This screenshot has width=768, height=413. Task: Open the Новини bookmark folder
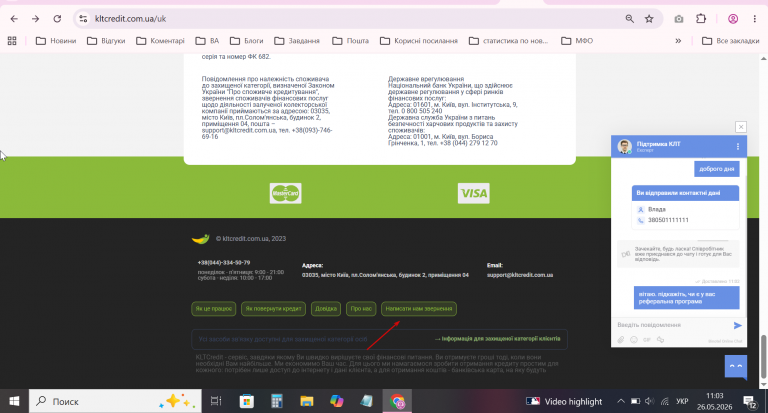56,41
